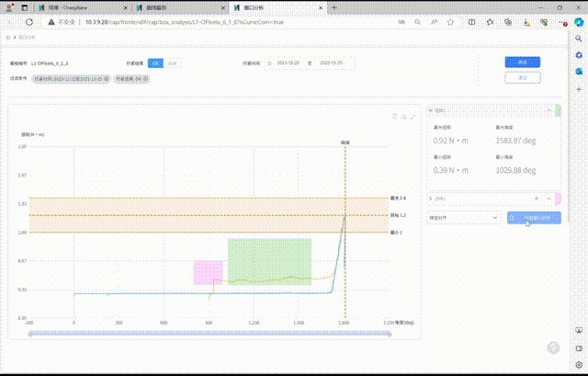Click the white reset button below filter
The width and height of the screenshot is (588, 376).
(523, 77)
